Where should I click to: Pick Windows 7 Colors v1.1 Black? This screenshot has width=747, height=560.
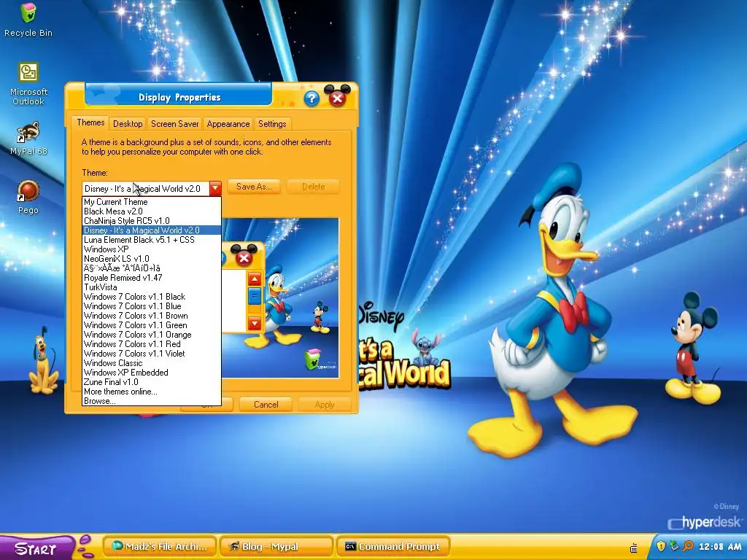pos(152,297)
